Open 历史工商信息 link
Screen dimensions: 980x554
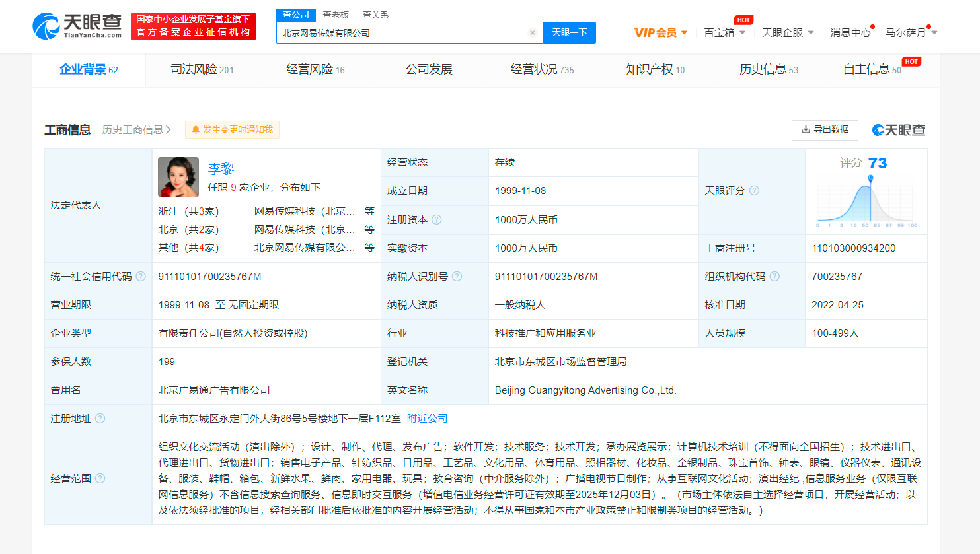coord(136,130)
